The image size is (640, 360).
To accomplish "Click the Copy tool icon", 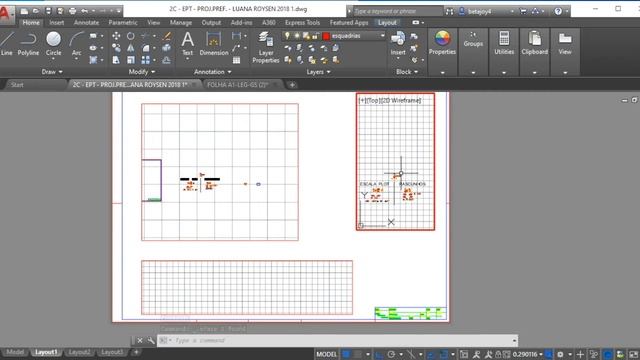I will [x=116, y=48].
